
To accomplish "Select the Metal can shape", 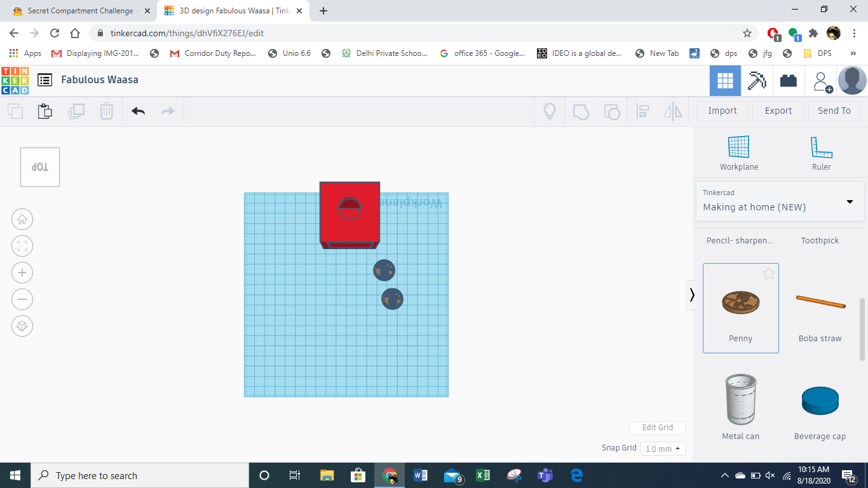I will click(x=741, y=407).
